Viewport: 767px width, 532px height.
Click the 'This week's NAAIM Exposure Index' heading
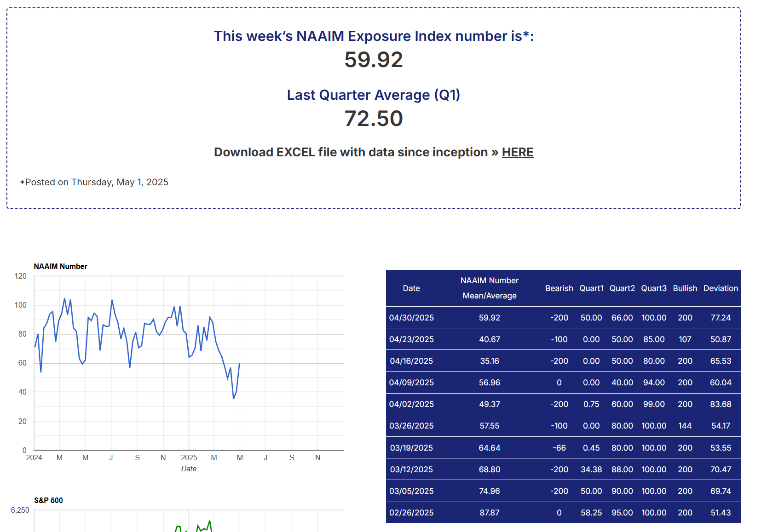374,36
